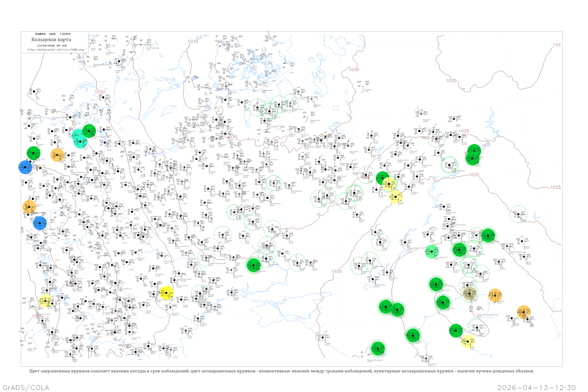Click the station label "Ивано-Франковск 33526"

182,247
